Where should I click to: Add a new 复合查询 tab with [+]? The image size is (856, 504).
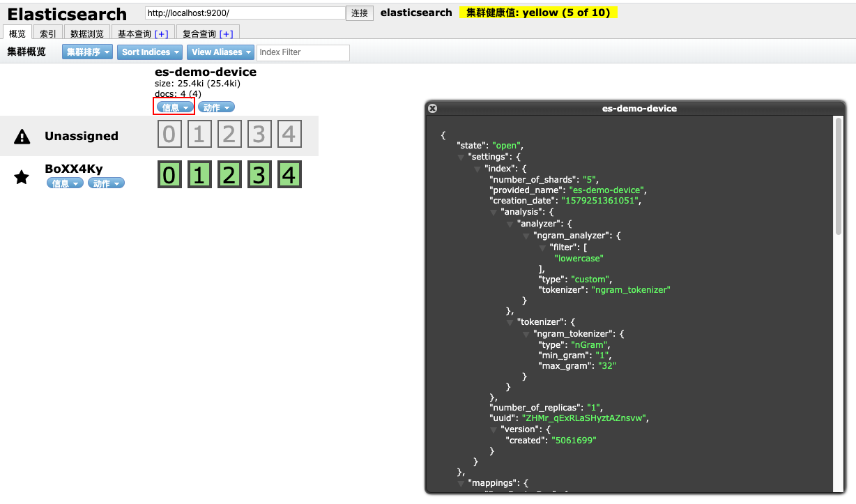[x=226, y=34]
